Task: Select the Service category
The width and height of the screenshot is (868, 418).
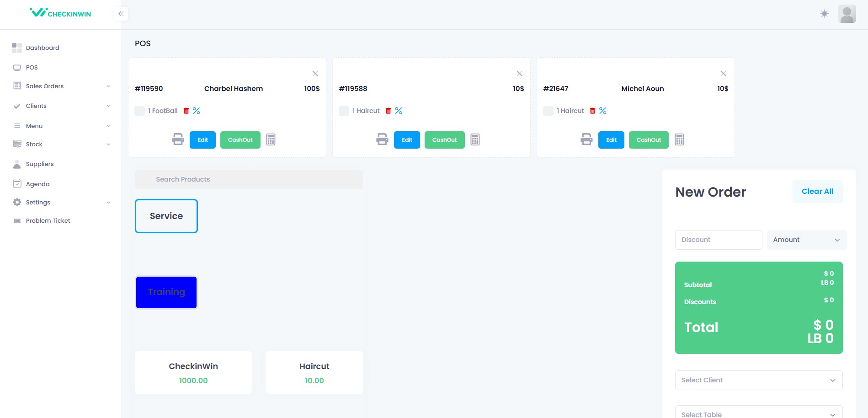Action: tap(166, 216)
